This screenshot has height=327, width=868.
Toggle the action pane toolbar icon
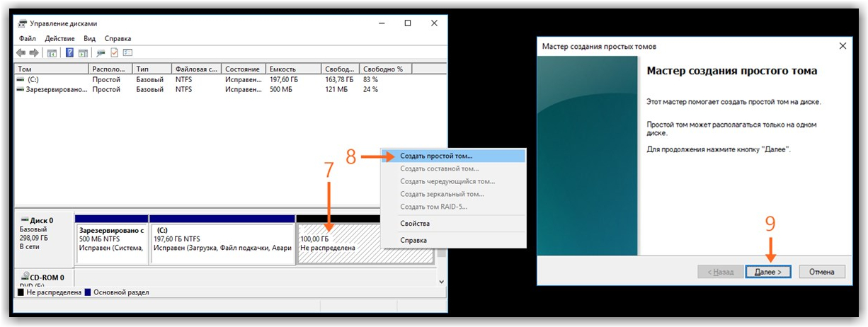(x=83, y=53)
